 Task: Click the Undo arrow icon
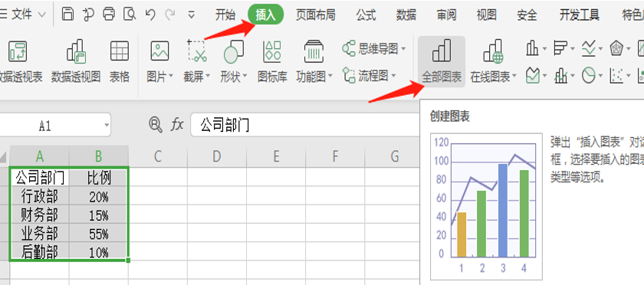pyautogui.click(x=150, y=15)
